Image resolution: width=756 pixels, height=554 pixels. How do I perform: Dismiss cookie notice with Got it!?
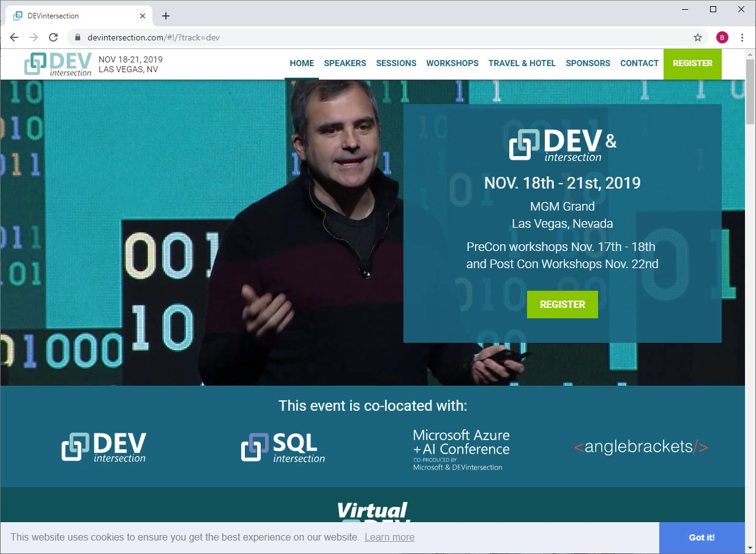click(x=702, y=537)
